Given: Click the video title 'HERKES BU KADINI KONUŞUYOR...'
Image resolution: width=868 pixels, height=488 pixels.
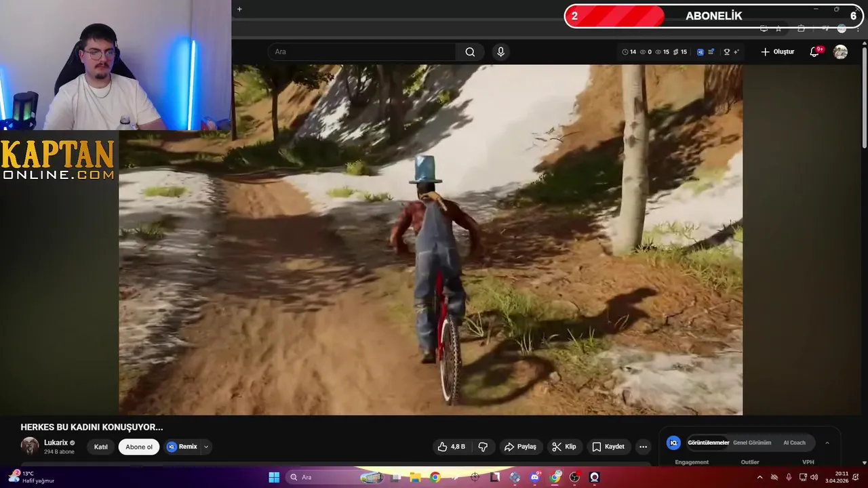Looking at the screenshot, I should pyautogui.click(x=92, y=427).
